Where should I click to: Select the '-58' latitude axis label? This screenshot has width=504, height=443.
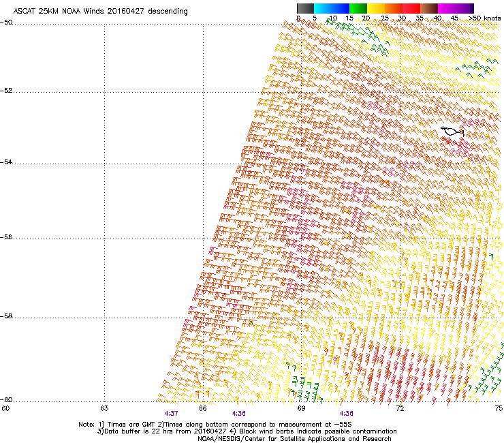[x=6, y=316]
